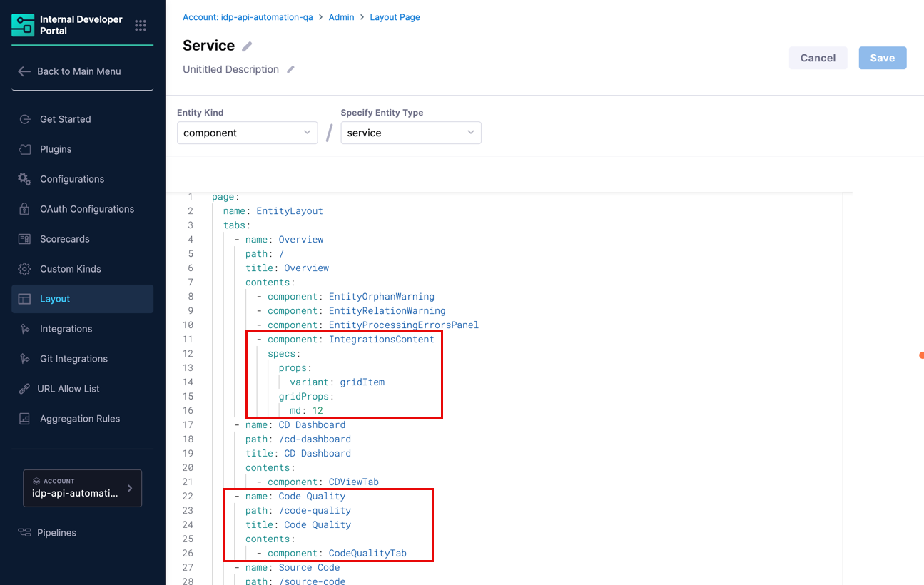
Task: Open the Entity Kind component dropdown
Action: click(x=247, y=133)
